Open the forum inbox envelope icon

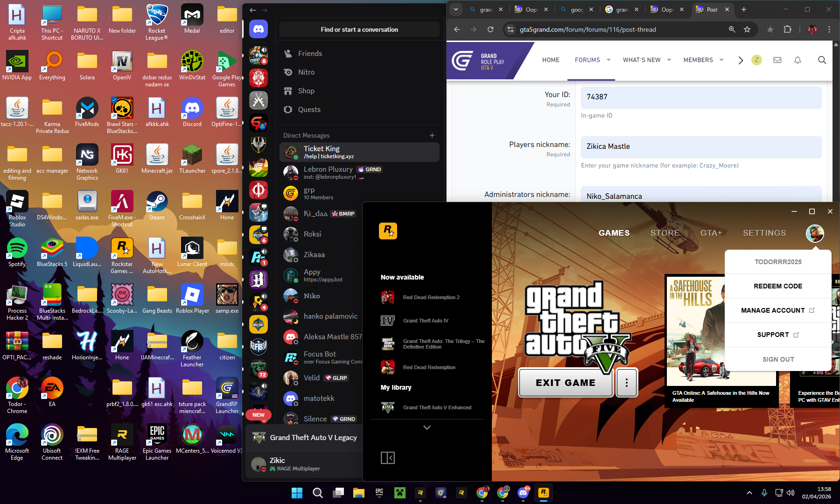click(x=777, y=60)
